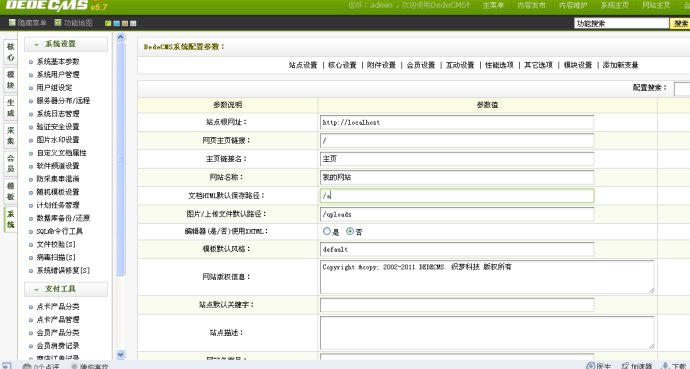The image size is (690, 369).
Task: Switch to the 模板 sidebar tab
Action: click(11, 191)
